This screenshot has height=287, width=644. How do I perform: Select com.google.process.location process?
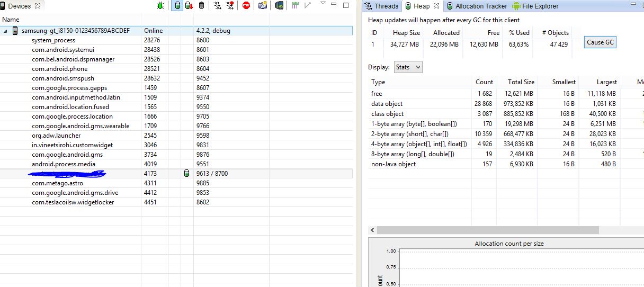click(x=176, y=116)
